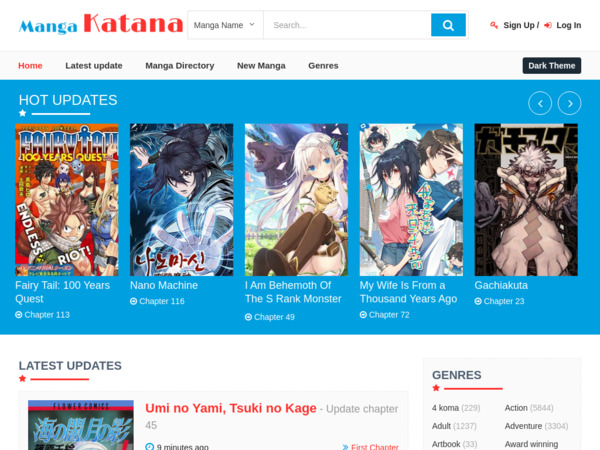Select the Adventure genre
Image resolution: width=600 pixels, height=450 pixels.
(523, 426)
